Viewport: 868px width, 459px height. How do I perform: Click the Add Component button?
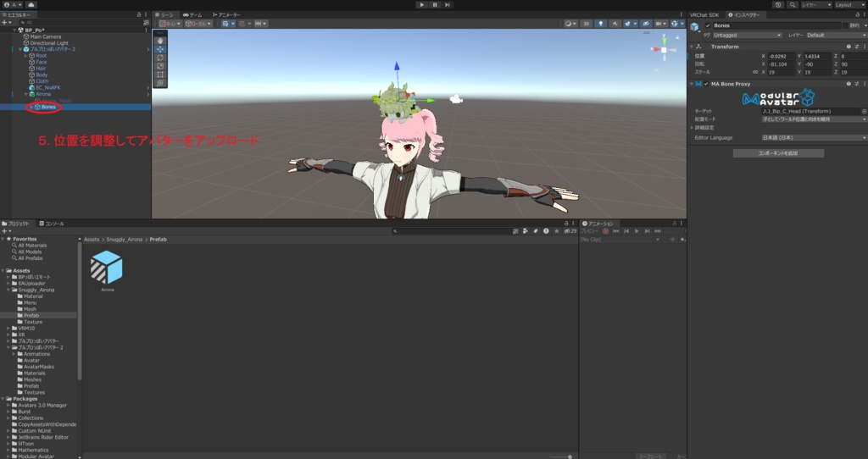pos(778,153)
